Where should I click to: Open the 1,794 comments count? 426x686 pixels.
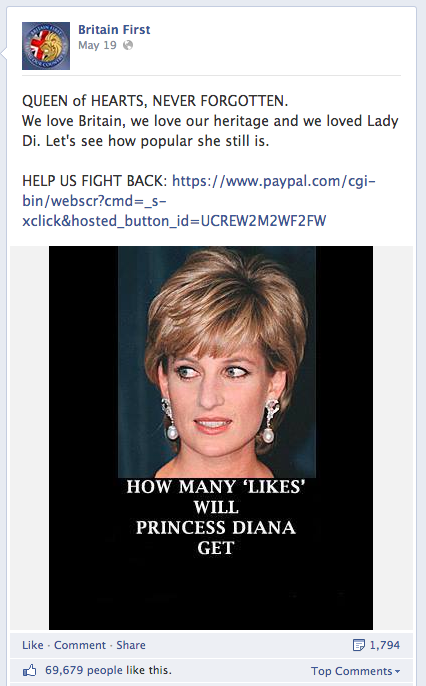click(385, 645)
